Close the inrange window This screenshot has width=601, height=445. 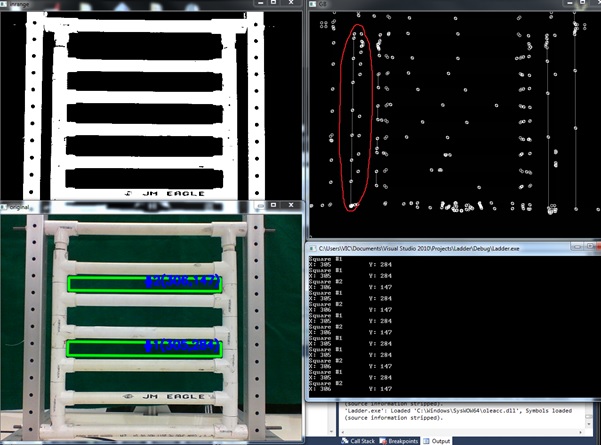(291, 3)
